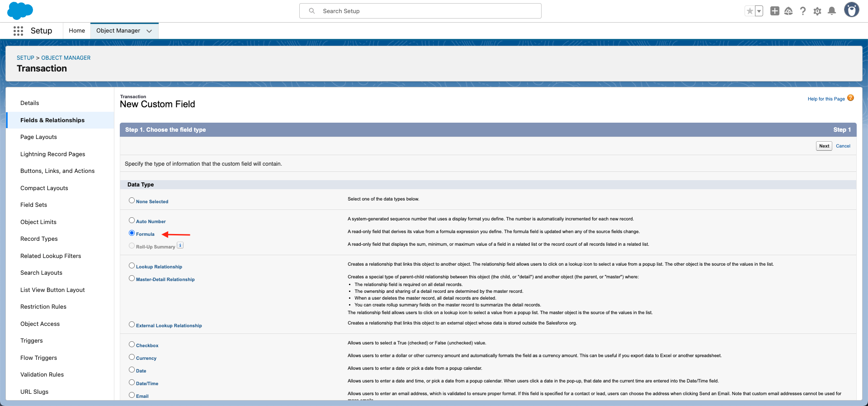
Task: Open Record Types in sidebar
Action: (x=39, y=239)
